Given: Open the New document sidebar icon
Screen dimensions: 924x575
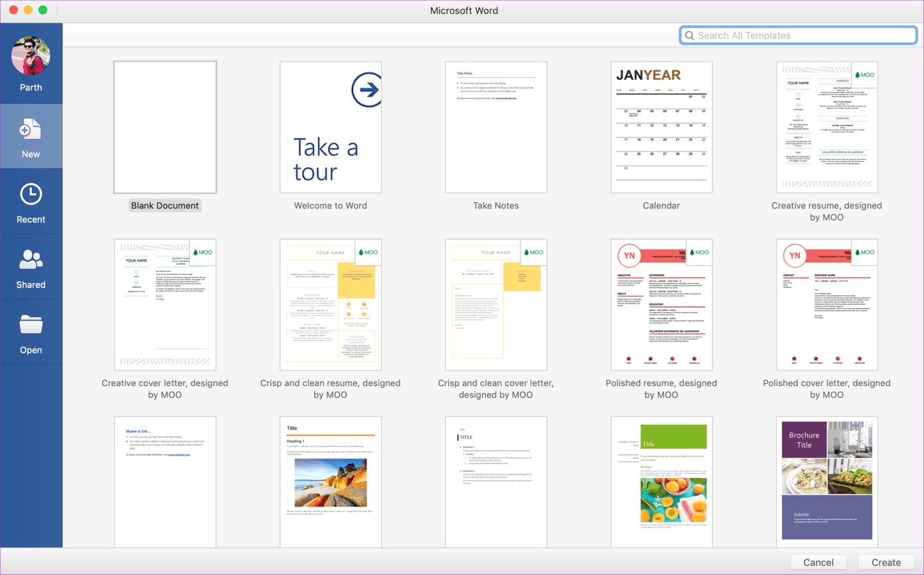Looking at the screenshot, I should (x=31, y=129).
